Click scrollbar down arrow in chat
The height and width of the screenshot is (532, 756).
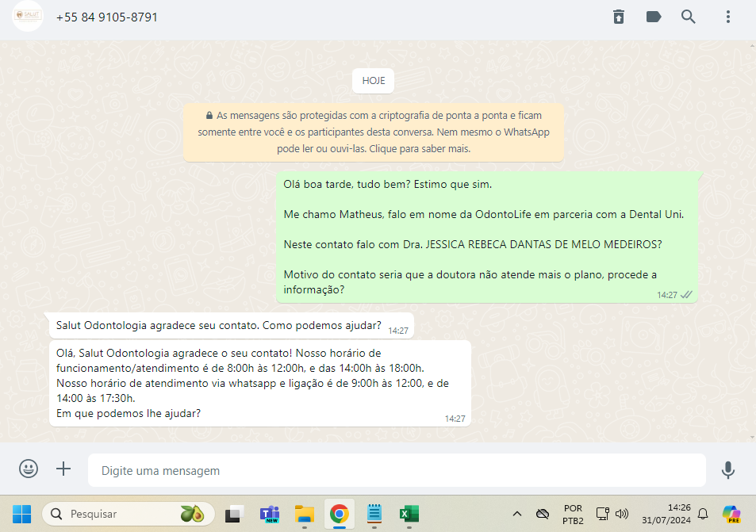[752, 438]
